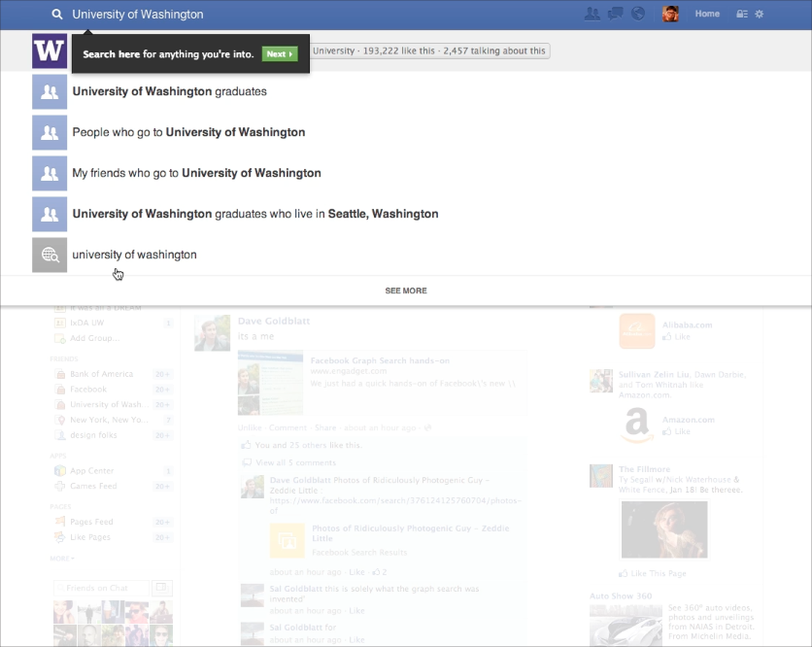Click the people icon beside Seattle graduates suggestion
Viewport: 812px width, 647px height.
click(x=50, y=214)
